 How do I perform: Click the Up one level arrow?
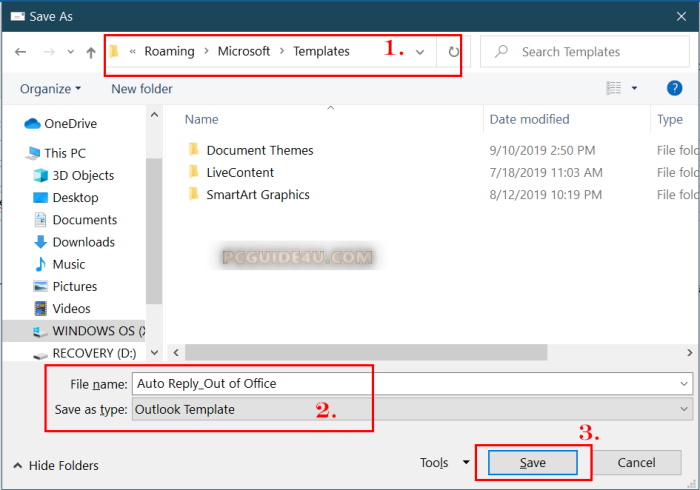91,51
